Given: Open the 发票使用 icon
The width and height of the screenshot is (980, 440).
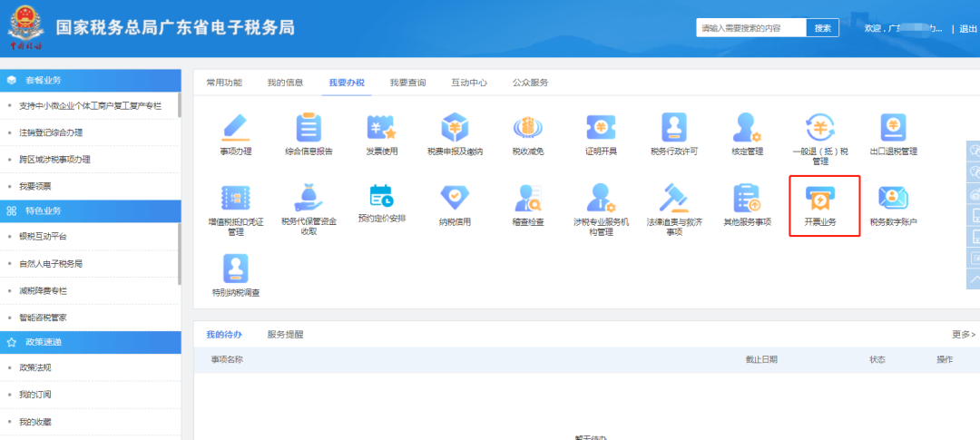Looking at the screenshot, I should [x=382, y=128].
